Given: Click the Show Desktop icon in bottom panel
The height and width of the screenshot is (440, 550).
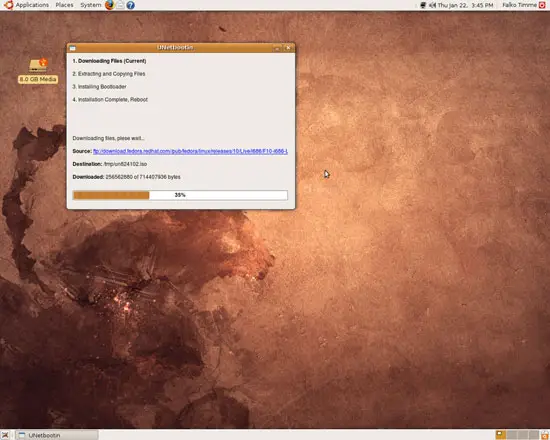Looking at the screenshot, I should [5, 435].
